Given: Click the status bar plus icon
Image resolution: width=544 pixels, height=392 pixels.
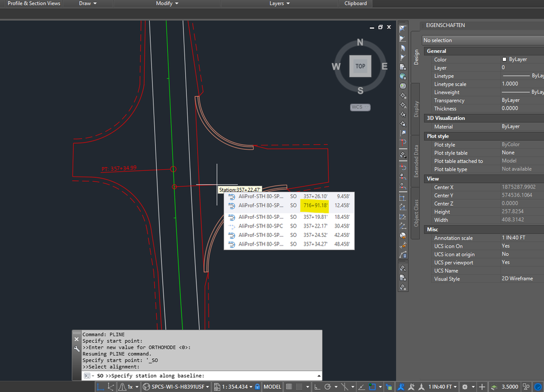Looking at the screenshot, I should 482,387.
